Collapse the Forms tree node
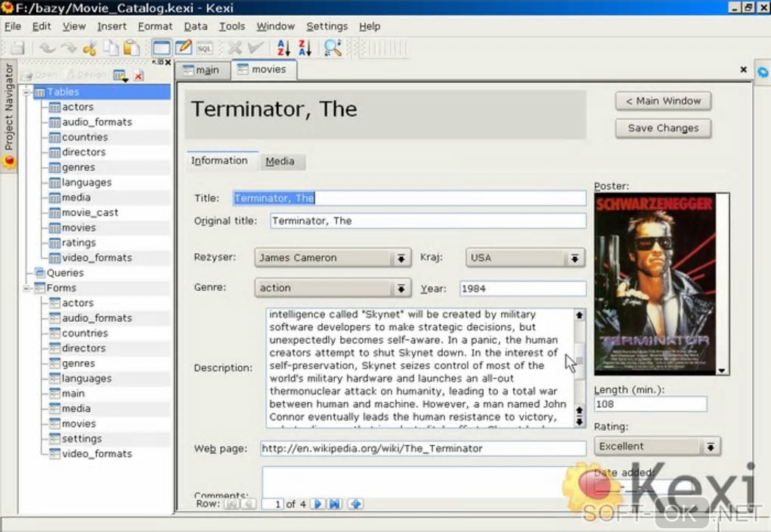This screenshot has width=771, height=532. [26, 288]
